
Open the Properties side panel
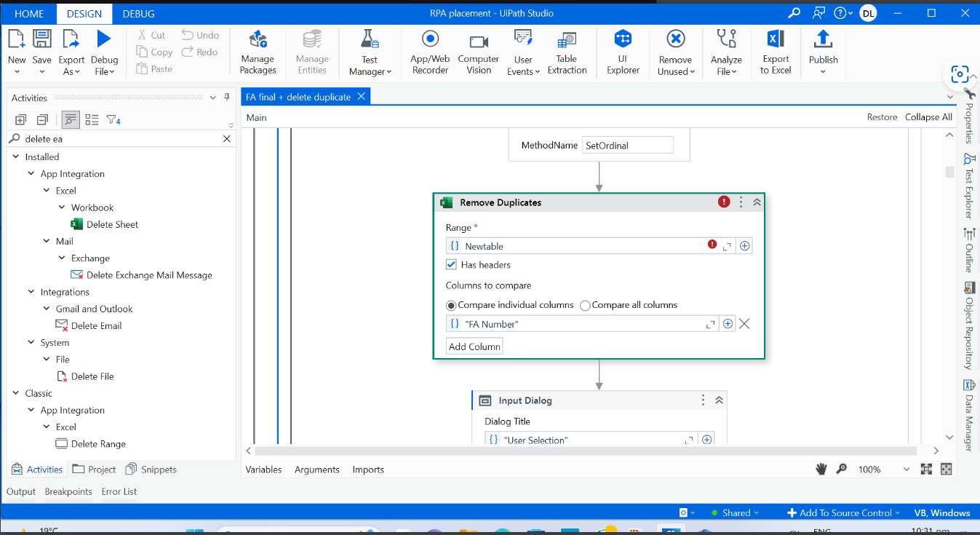point(969,116)
